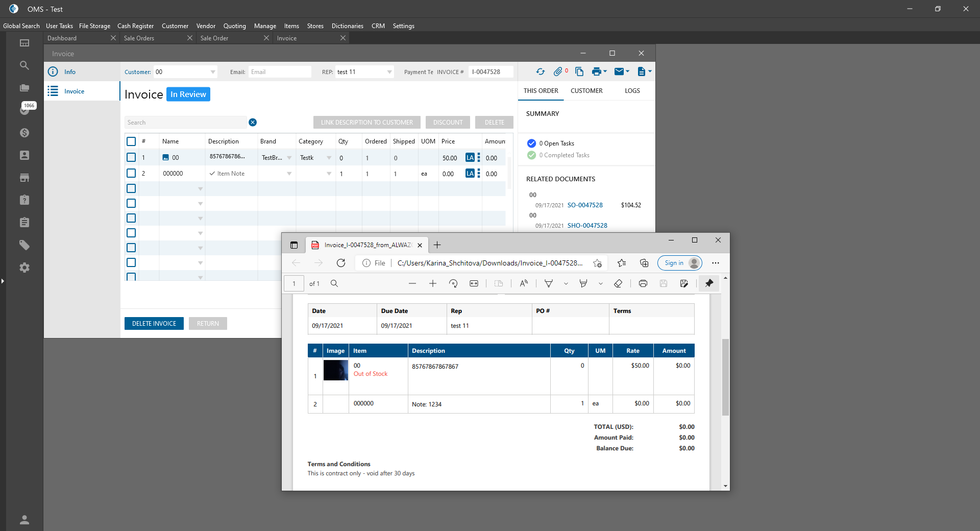Open the SO-0047528 related document link

[585, 205]
